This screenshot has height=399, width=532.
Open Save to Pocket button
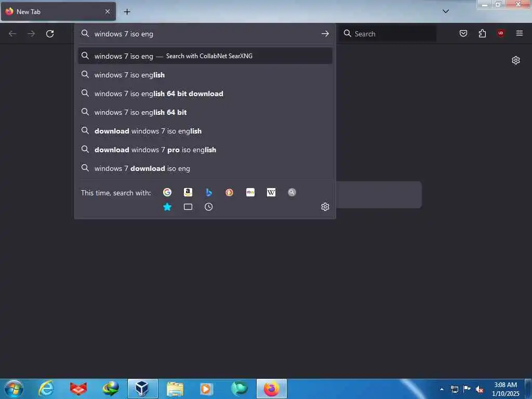click(x=463, y=33)
